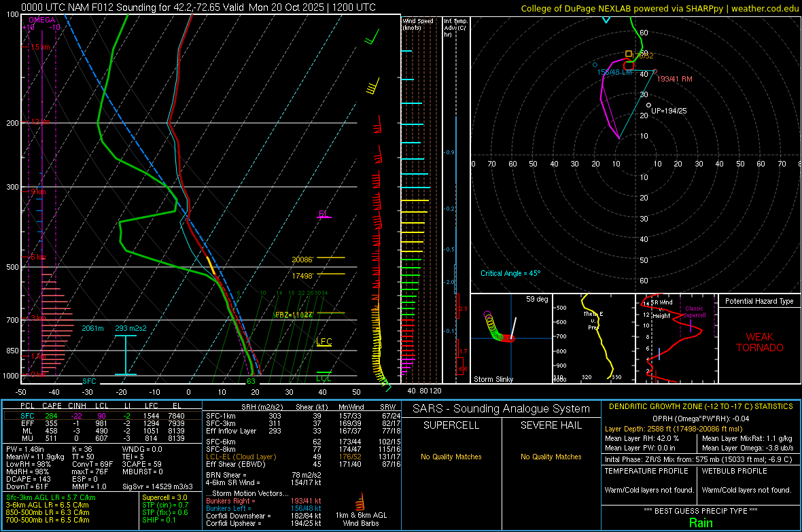Click the "2061m" effective inflow label
The height and width of the screenshot is (532, 802).
point(92,328)
